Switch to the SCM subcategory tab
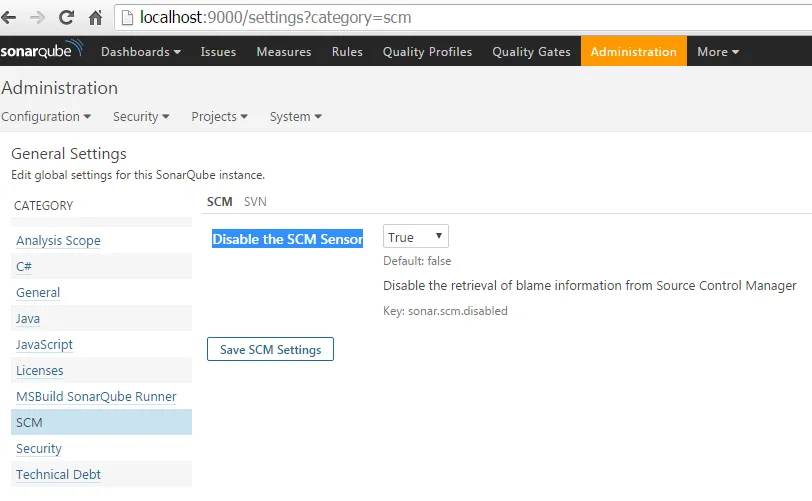Viewport: 812px width, 501px height. click(220, 202)
